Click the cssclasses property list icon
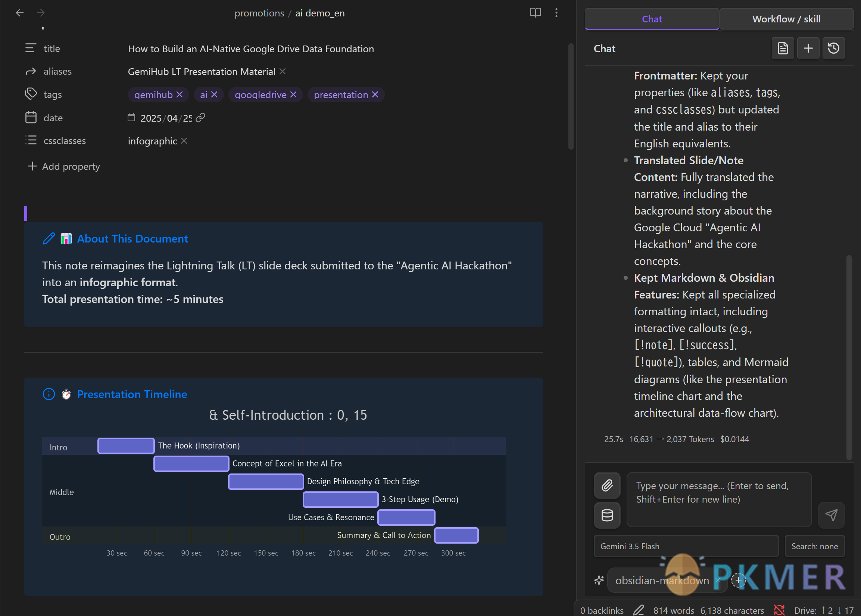This screenshot has width=861, height=616. click(x=31, y=140)
